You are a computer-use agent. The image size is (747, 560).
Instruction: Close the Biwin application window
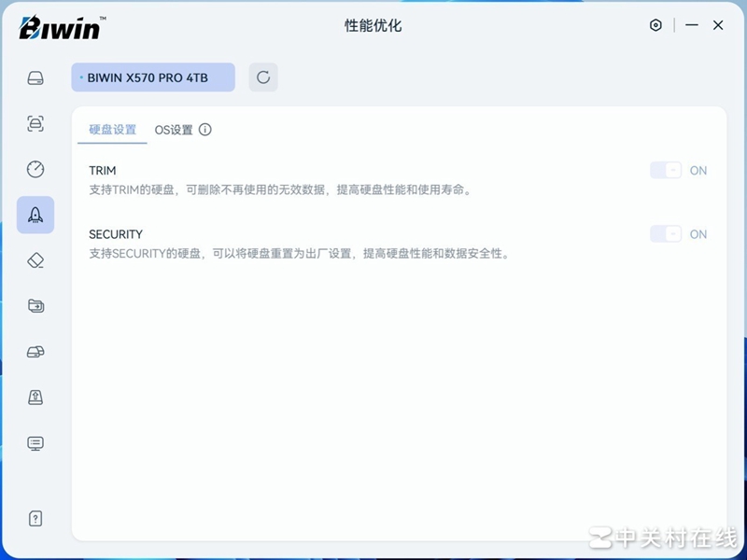tap(718, 25)
